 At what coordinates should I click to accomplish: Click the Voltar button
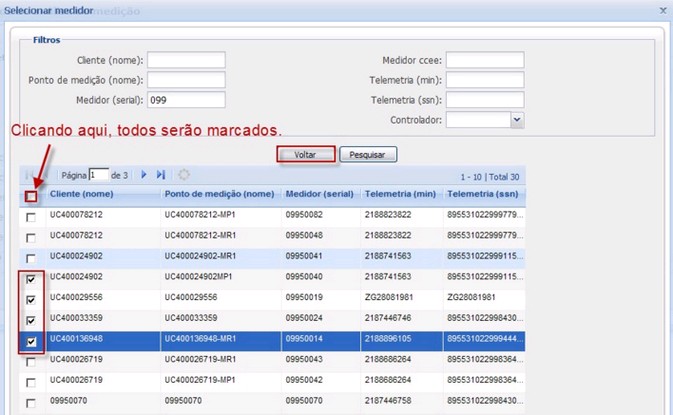pyautogui.click(x=305, y=155)
